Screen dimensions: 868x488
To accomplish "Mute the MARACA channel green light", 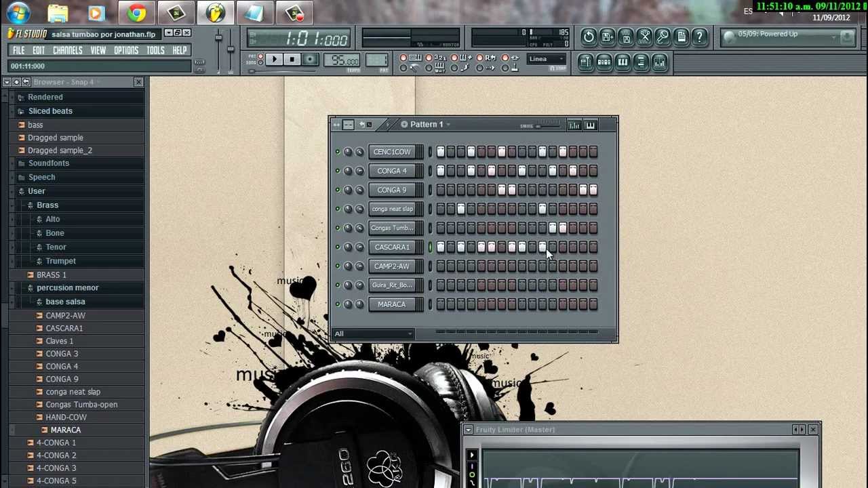I will pos(338,304).
